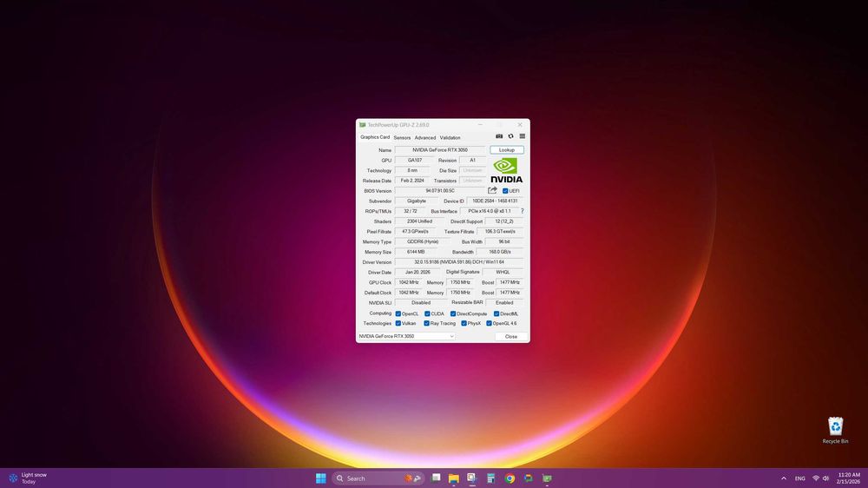Open the Recycle Bin on desktop
The width and height of the screenshot is (868, 488).
click(835, 431)
